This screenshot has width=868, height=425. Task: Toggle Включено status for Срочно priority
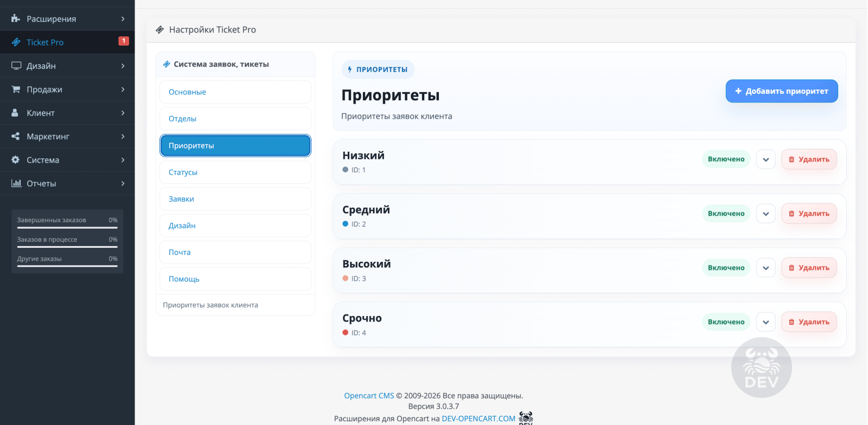tap(726, 322)
